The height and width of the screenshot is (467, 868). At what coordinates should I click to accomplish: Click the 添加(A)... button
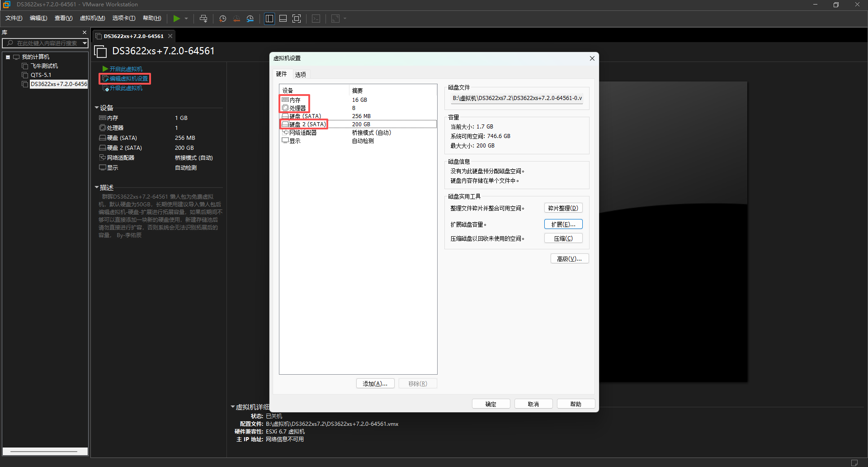[x=375, y=384]
